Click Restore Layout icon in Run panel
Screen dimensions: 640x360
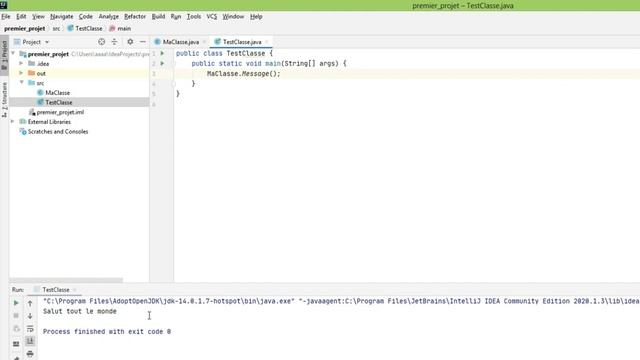16,344
